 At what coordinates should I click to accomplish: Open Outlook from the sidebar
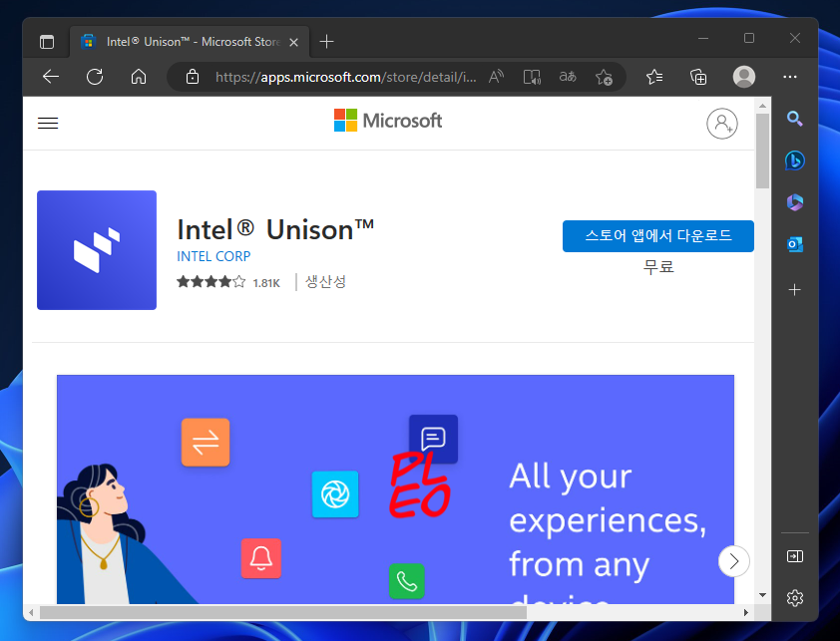pos(795,244)
